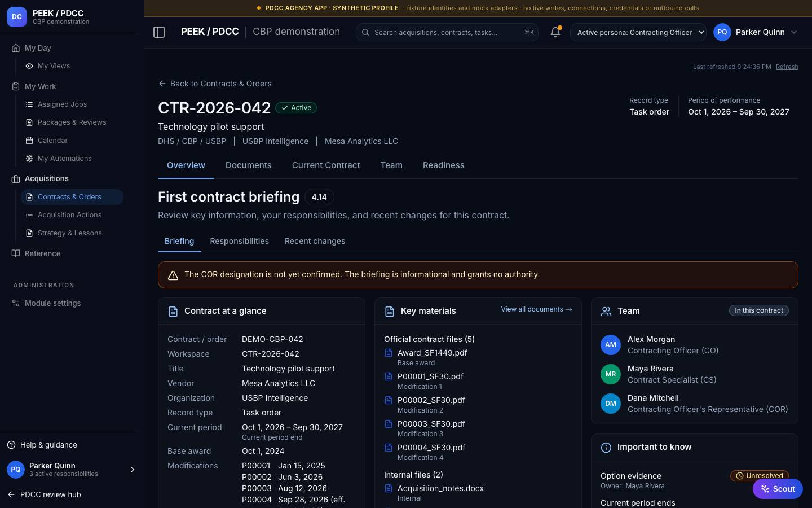812x508 pixels.
Task: Collapse the My Day section
Action: (x=38, y=48)
